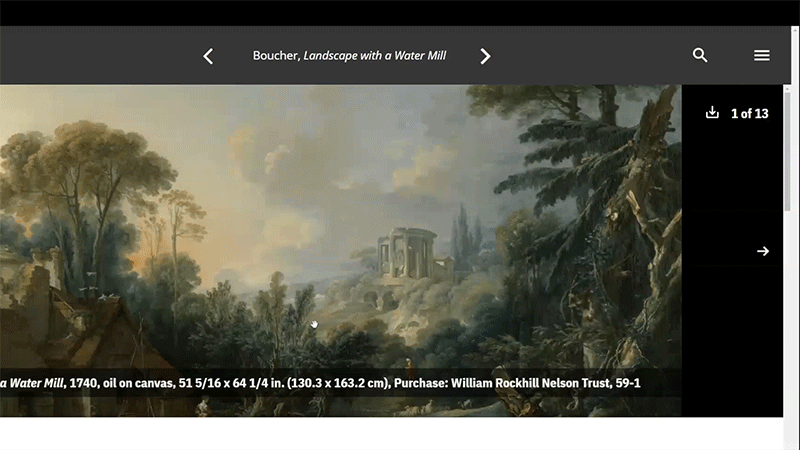Open the hamburger menu
The width and height of the screenshot is (800, 450).
coord(762,55)
